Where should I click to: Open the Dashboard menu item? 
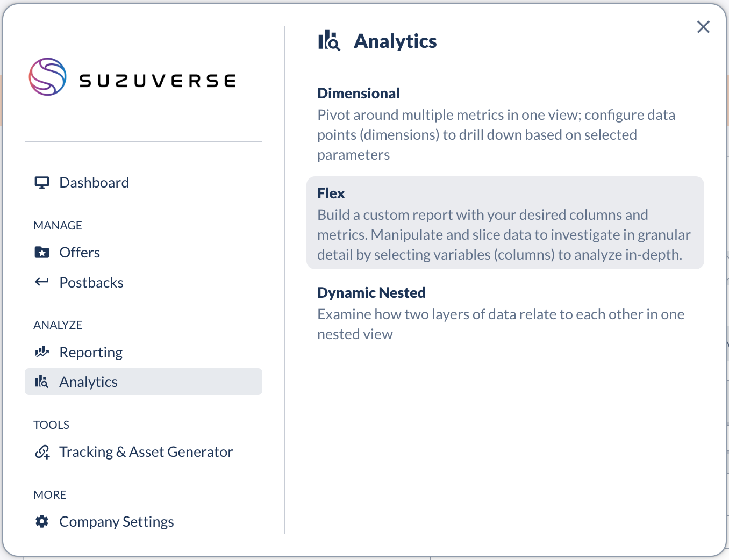point(94,183)
